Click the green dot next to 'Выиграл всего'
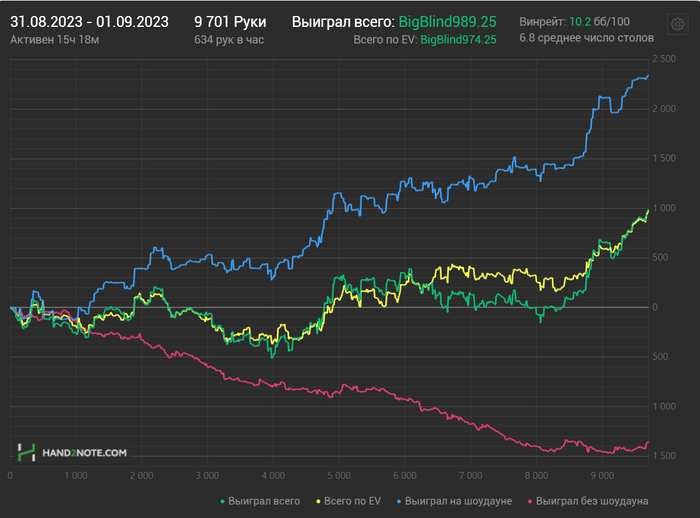The width and height of the screenshot is (700, 518). tap(222, 501)
